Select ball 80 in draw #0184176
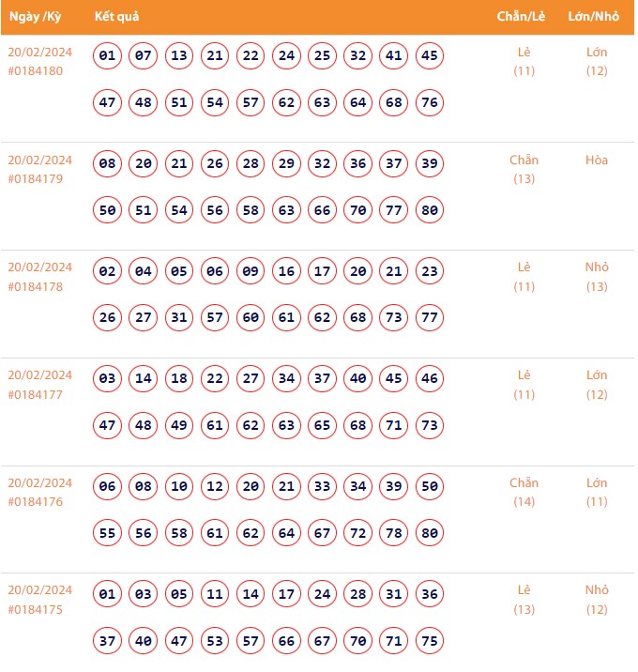The width and height of the screenshot is (638, 672). 430,533
